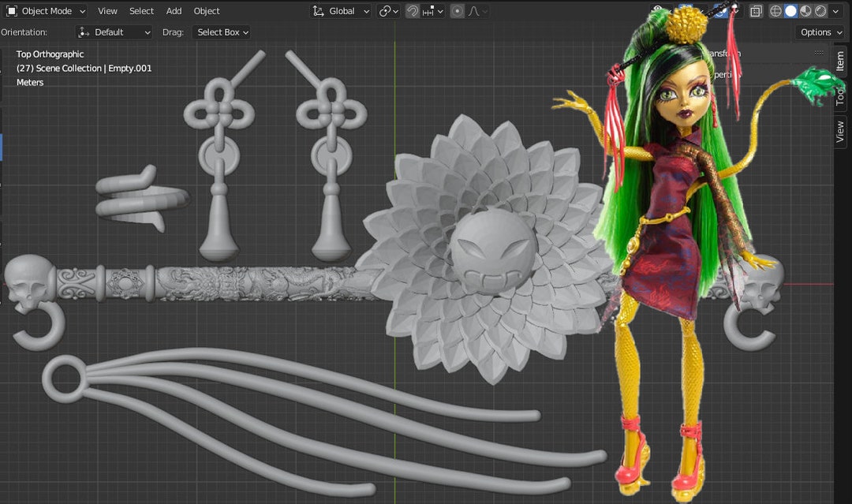
Task: Open the snapping options dropdown
Action: point(432,11)
